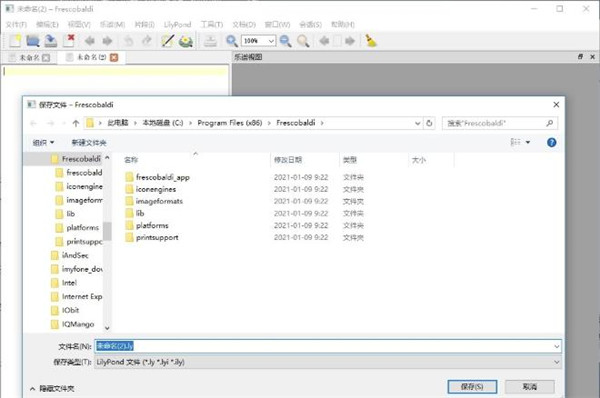This screenshot has height=398, width=600.
Task: Select the iconengines folder in the file list
Action: point(155,189)
